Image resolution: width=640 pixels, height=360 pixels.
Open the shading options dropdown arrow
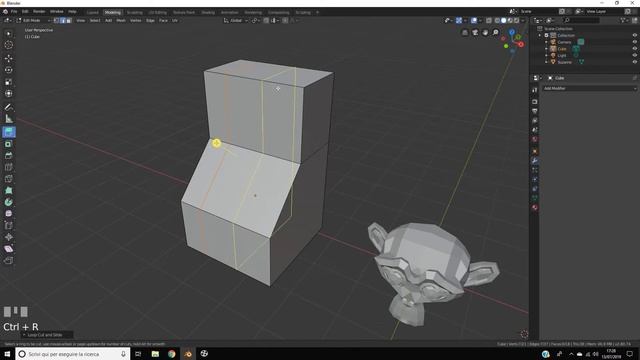point(523,20)
